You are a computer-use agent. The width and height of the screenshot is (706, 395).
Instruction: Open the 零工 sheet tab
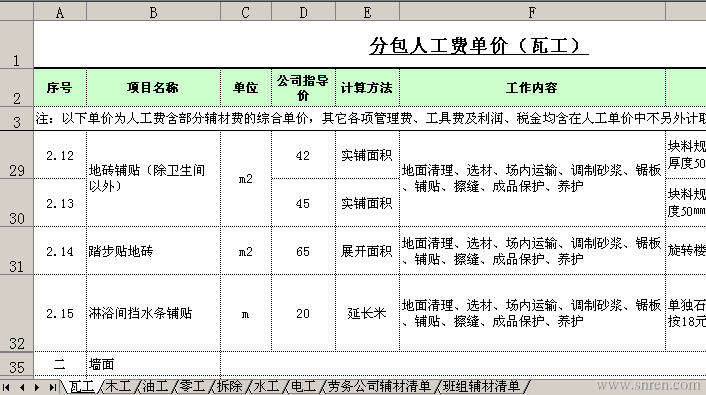(x=192, y=386)
